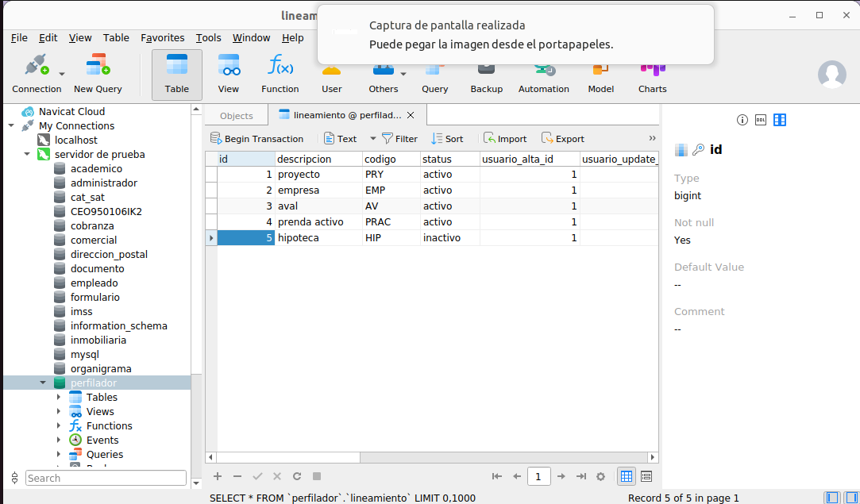Show the DDL panel icon

click(x=761, y=120)
